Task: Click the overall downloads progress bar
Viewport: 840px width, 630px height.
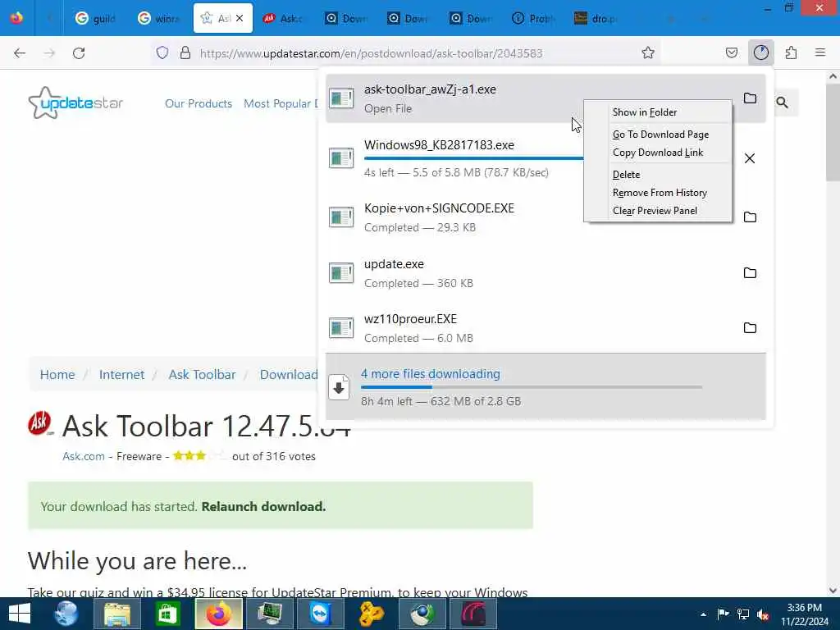Action: coord(532,387)
